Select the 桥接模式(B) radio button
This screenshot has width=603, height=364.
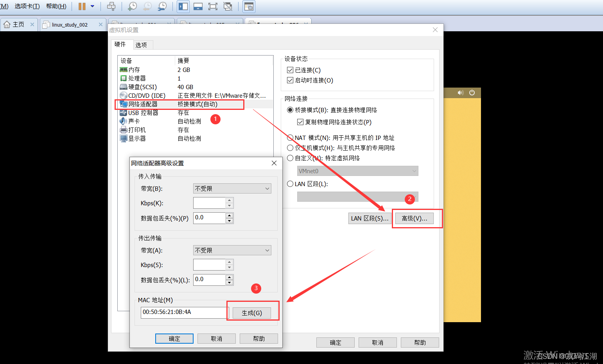click(x=290, y=110)
